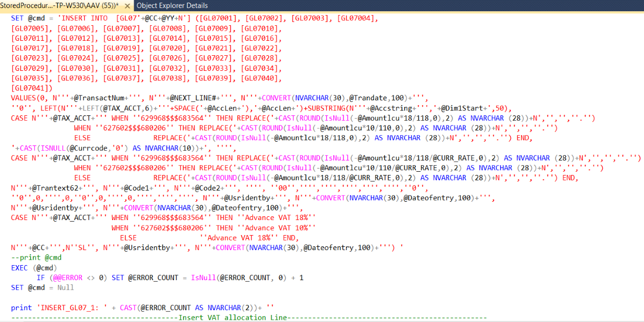Click the ''Advance VAT 10%'' string
Image resolution: width=644 pixels, height=322 pixels.
[276, 228]
